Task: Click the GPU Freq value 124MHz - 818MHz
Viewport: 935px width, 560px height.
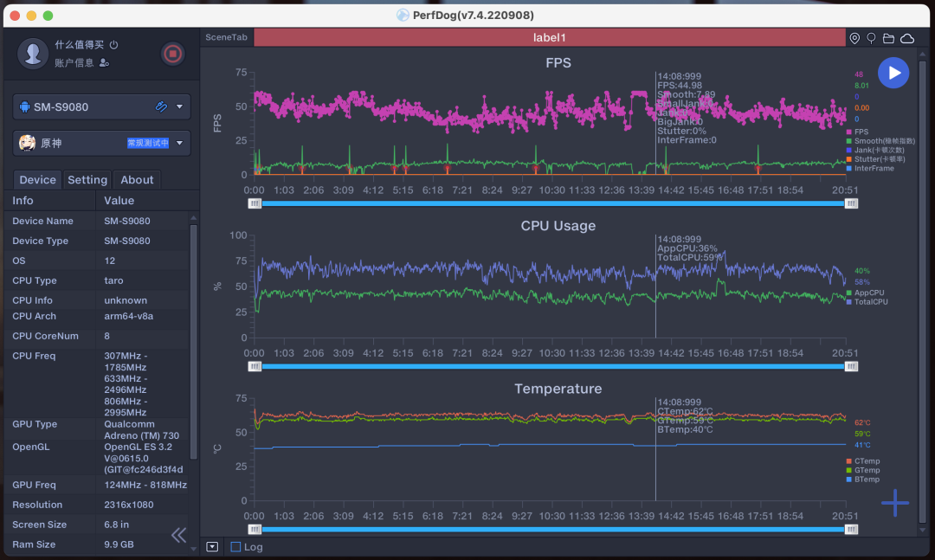Action: (145, 485)
